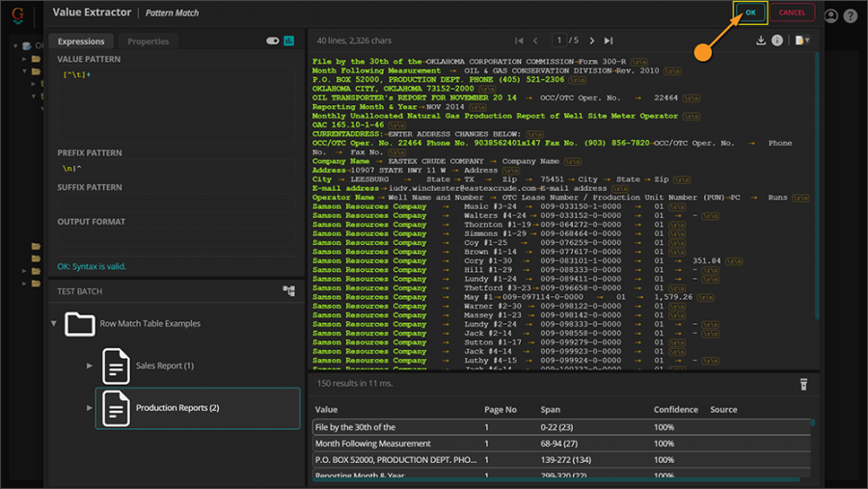Switch to the Properties tab

pos(148,41)
